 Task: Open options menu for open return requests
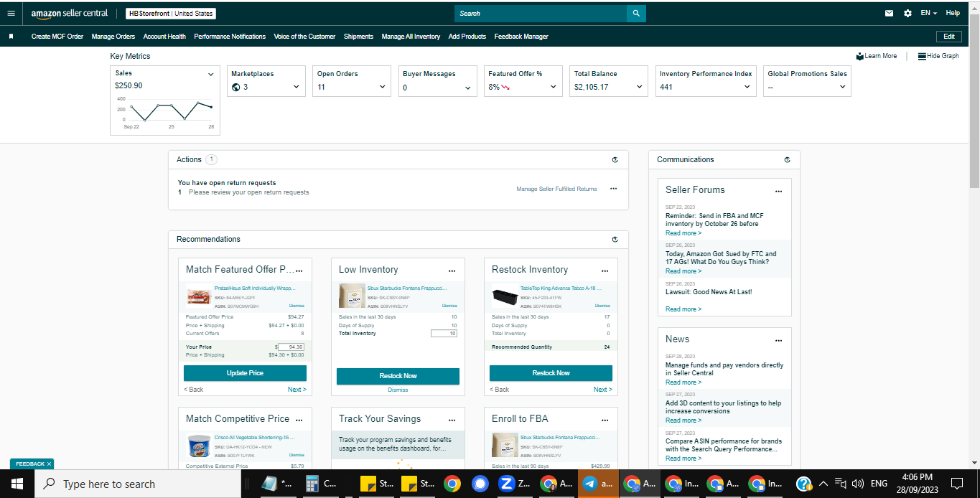point(614,189)
